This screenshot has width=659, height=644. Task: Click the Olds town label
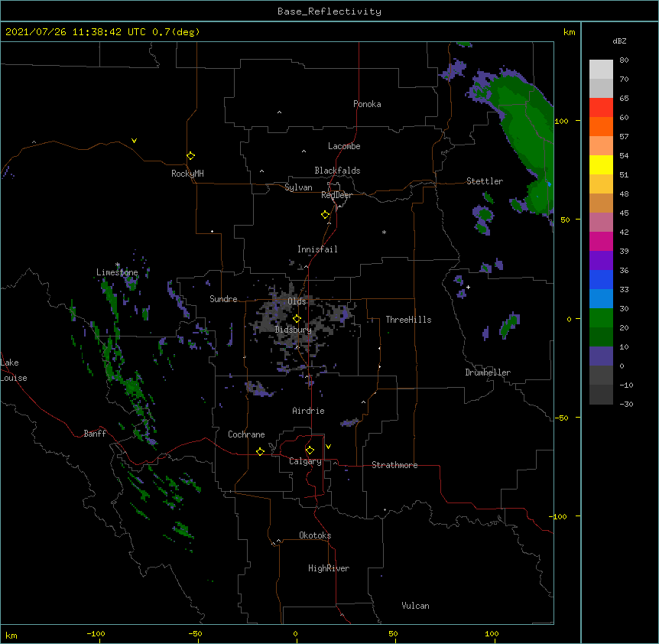point(297,301)
